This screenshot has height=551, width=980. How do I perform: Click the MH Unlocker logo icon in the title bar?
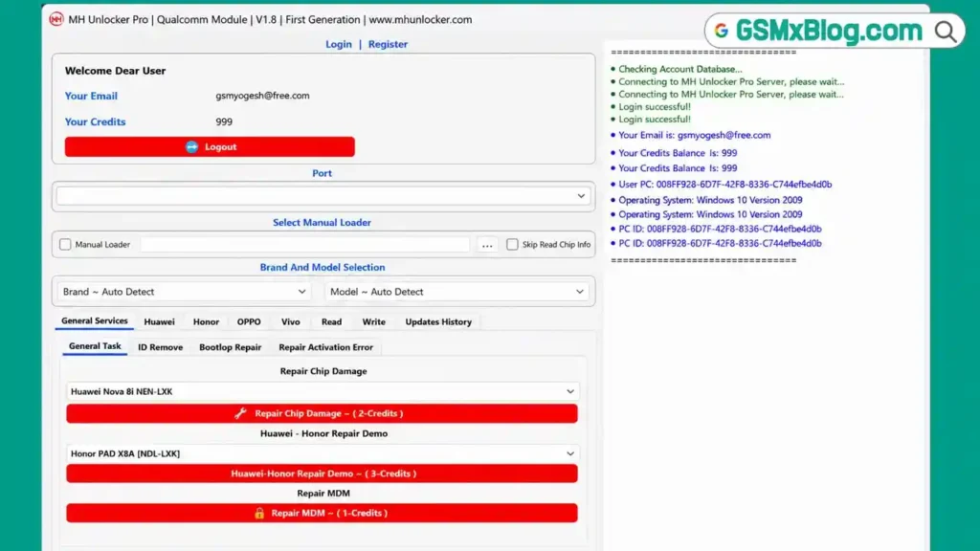coord(56,19)
